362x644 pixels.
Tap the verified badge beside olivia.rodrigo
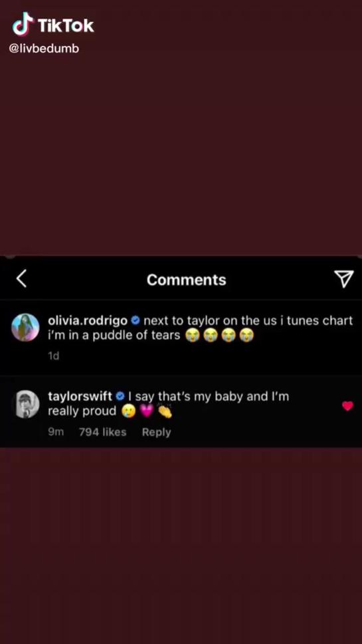pos(136,320)
